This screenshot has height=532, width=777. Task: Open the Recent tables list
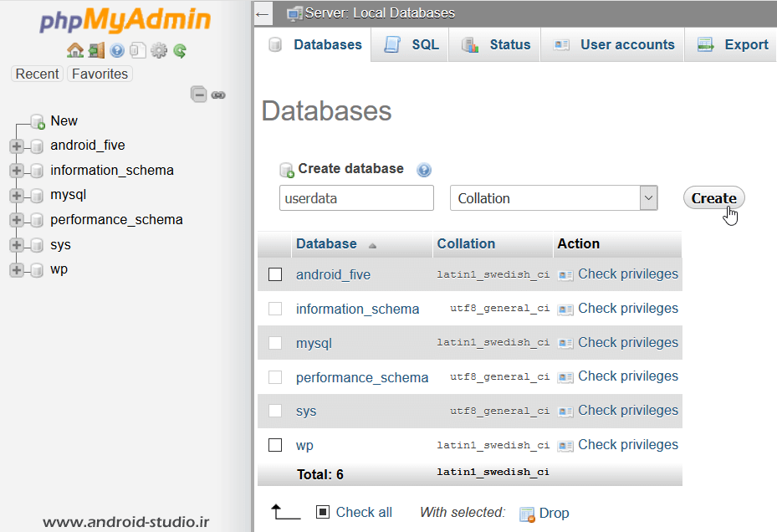(x=37, y=74)
